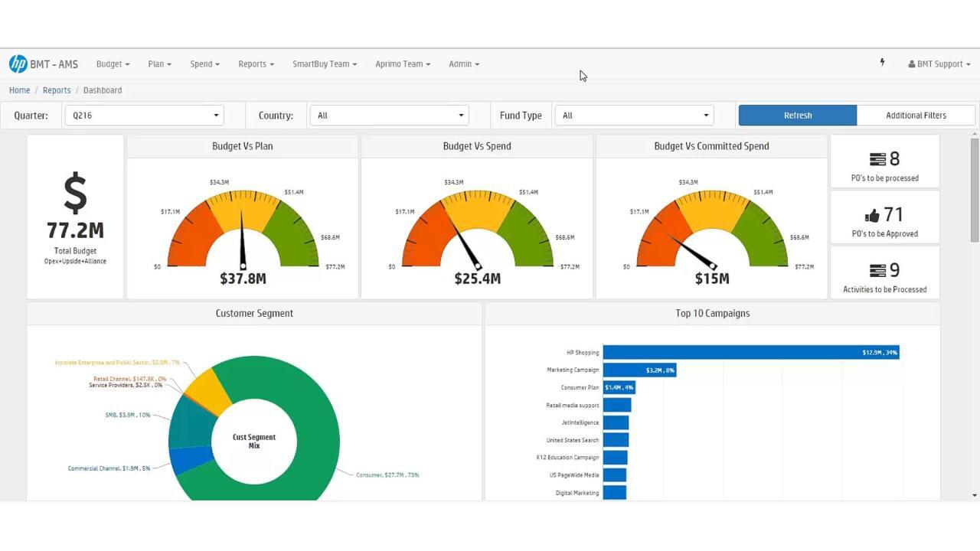Click the page scrollbar up arrow

(x=975, y=135)
